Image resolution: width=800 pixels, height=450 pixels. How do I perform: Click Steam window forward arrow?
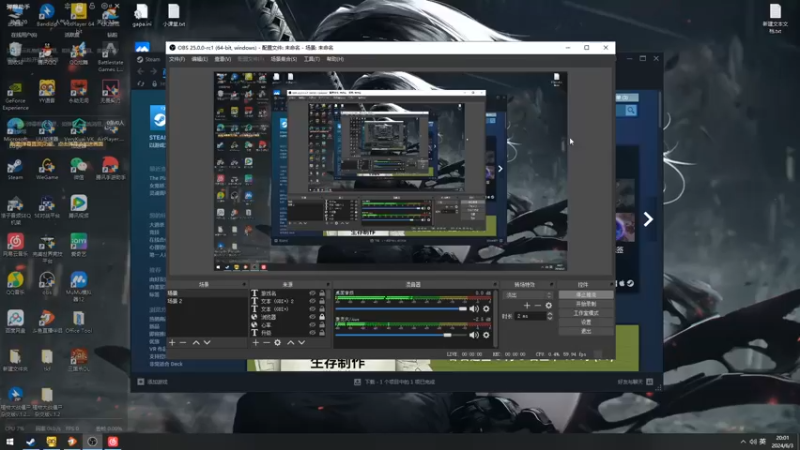click(154, 71)
